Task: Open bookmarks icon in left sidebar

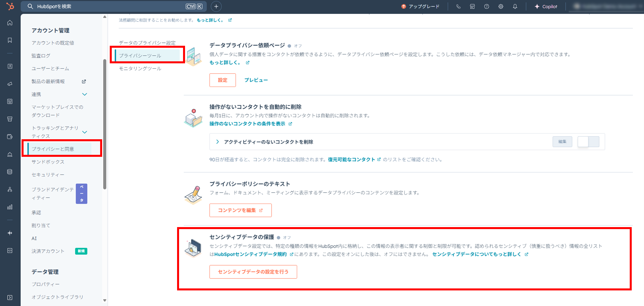Action: [10, 40]
